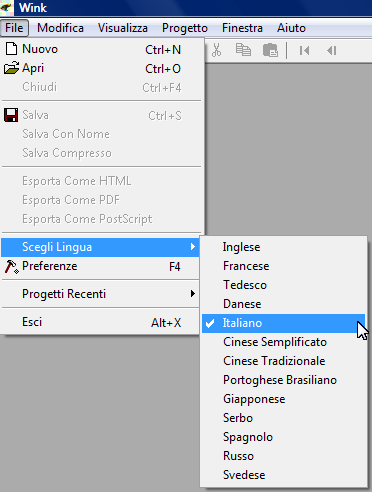Click the previous frame toolbar icon
Image resolution: width=372 pixels, height=492 pixels.
(332, 51)
